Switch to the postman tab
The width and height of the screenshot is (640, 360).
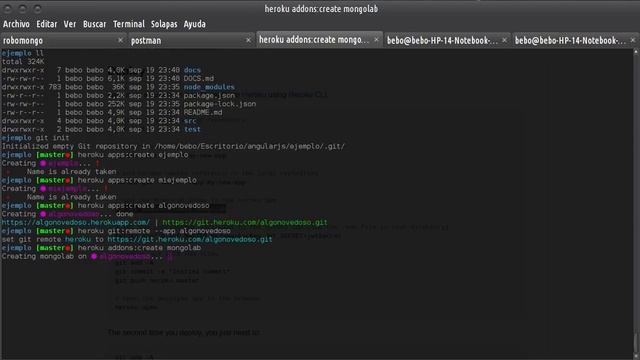191,40
